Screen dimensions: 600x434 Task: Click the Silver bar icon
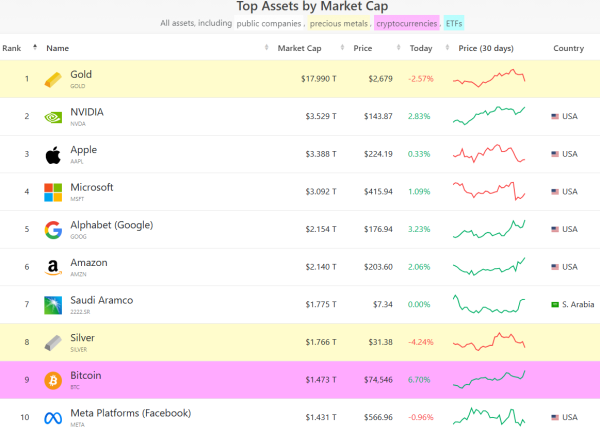pyautogui.click(x=53, y=343)
